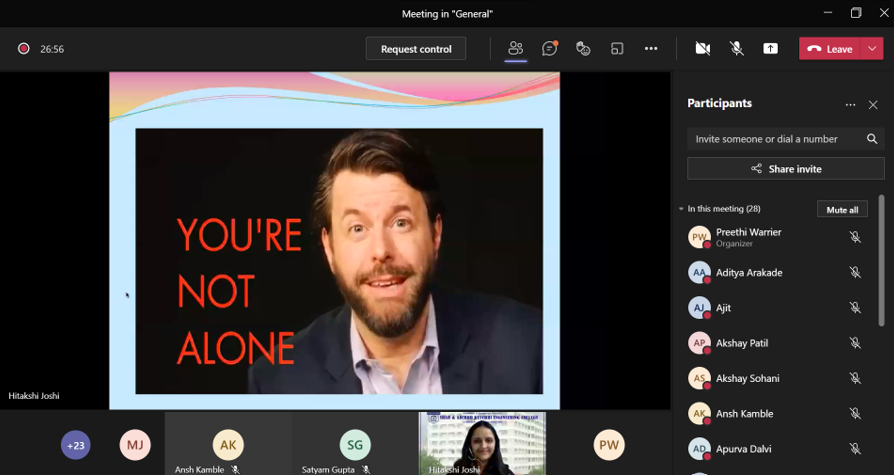Select Hitakshi Joshi's video thumbnail
Viewport: 894px width, 475px height.
[482, 443]
